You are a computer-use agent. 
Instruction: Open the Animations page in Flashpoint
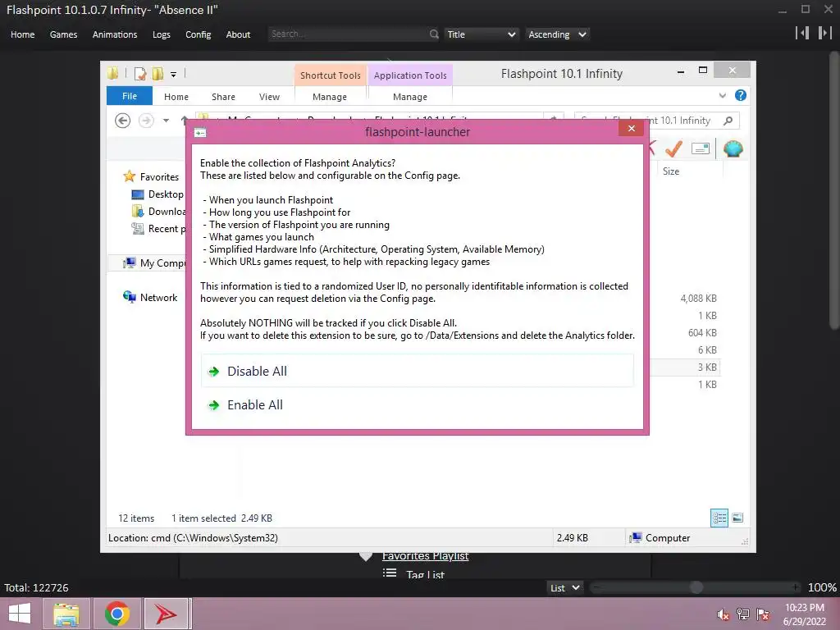click(x=115, y=34)
